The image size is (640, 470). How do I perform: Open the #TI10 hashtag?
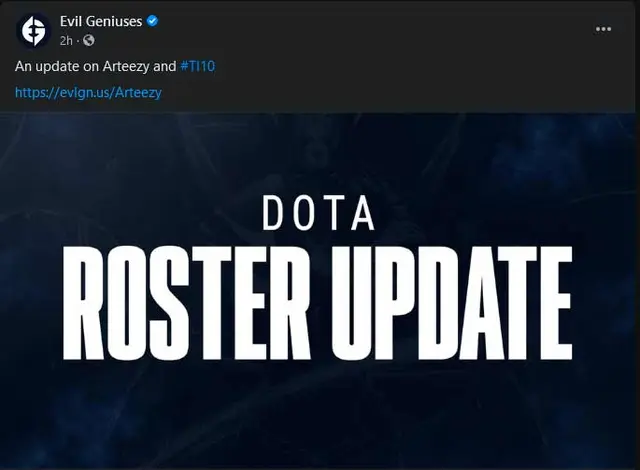[x=198, y=66]
